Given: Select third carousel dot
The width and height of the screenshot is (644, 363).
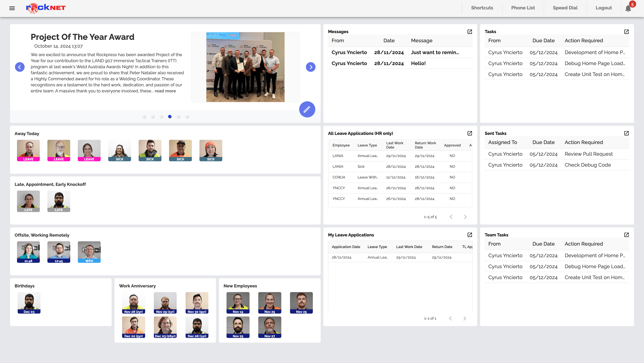Looking at the screenshot, I should (x=161, y=117).
